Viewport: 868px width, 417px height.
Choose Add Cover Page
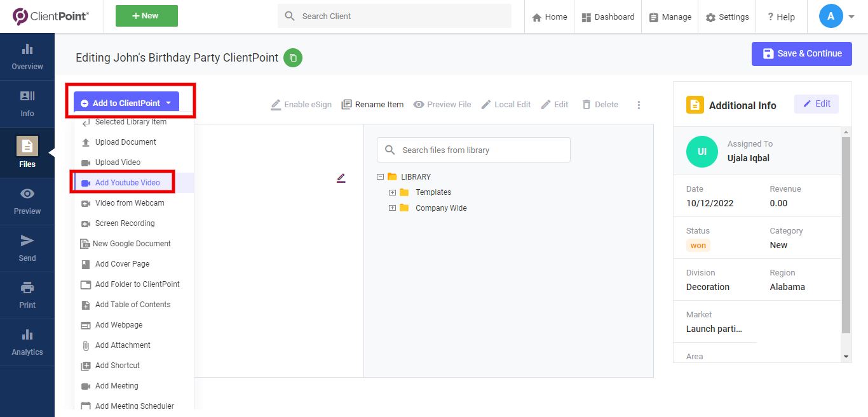point(134,264)
